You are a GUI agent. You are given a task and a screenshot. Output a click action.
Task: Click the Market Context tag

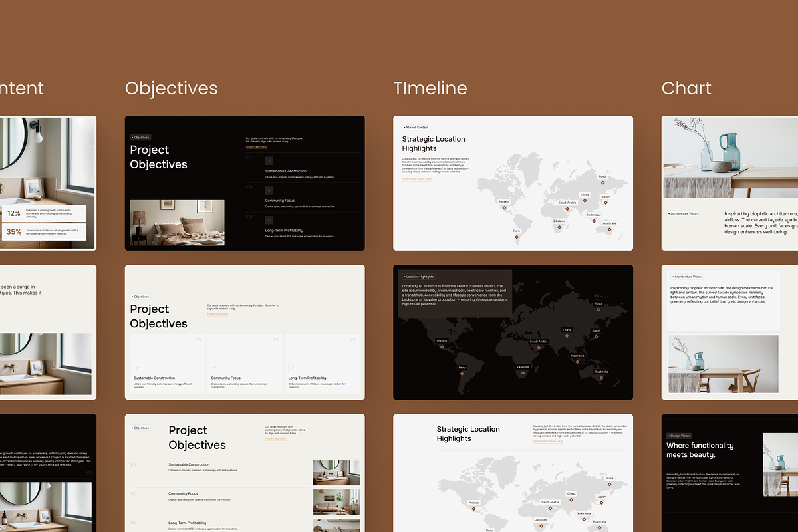[x=416, y=127]
